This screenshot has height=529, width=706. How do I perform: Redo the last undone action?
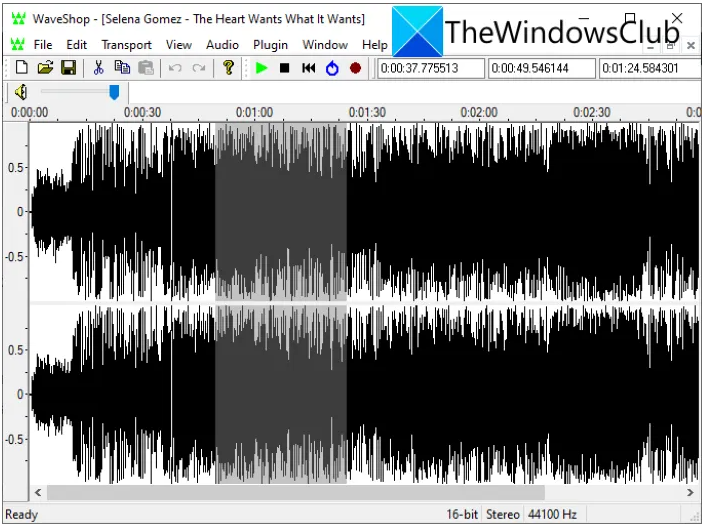(199, 68)
